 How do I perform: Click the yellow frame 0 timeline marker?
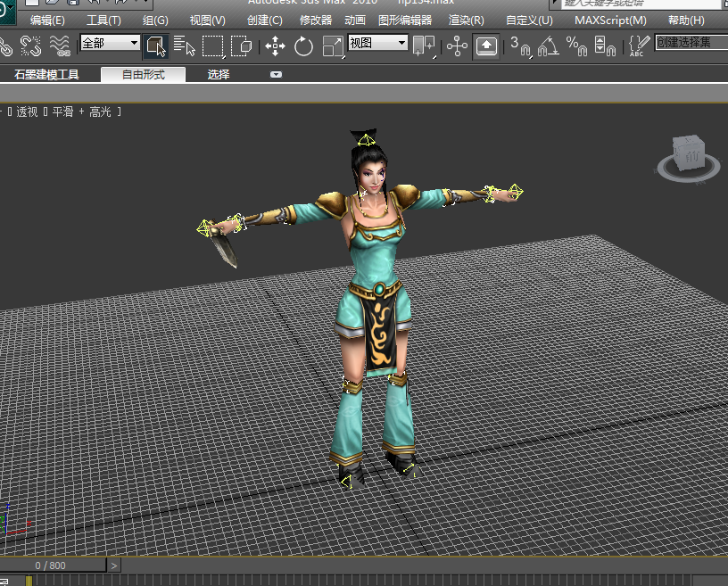tap(29, 581)
